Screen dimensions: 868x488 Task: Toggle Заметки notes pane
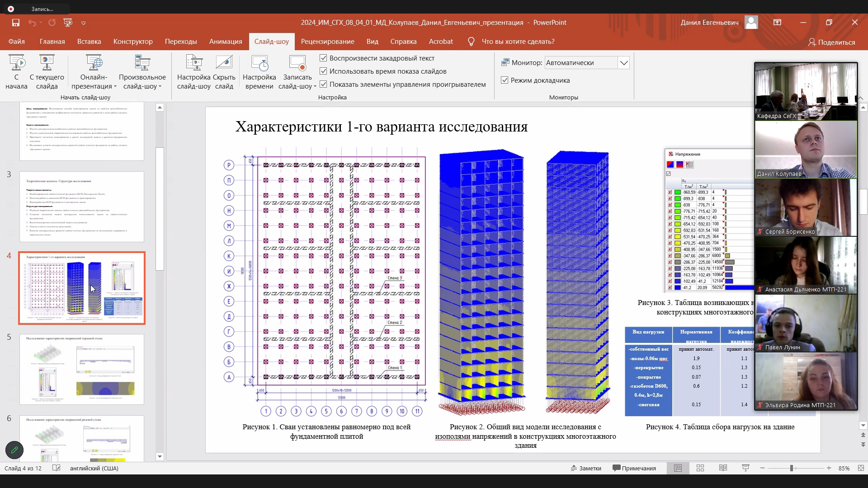coord(586,468)
